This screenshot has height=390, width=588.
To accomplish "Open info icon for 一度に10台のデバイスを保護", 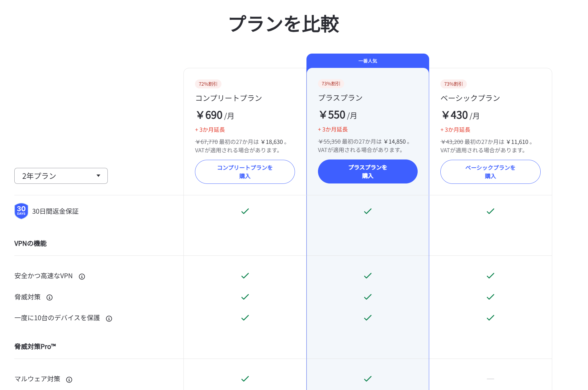I will 109,319.
